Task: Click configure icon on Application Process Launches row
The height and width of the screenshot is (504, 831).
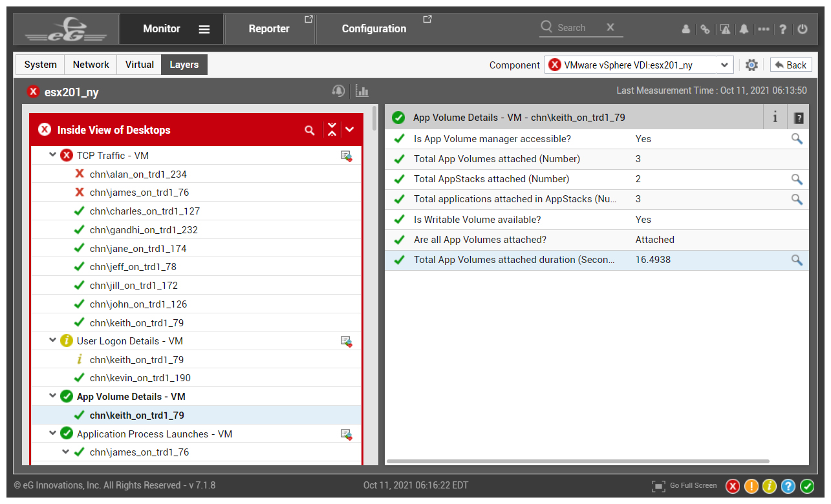Action: 347,434
